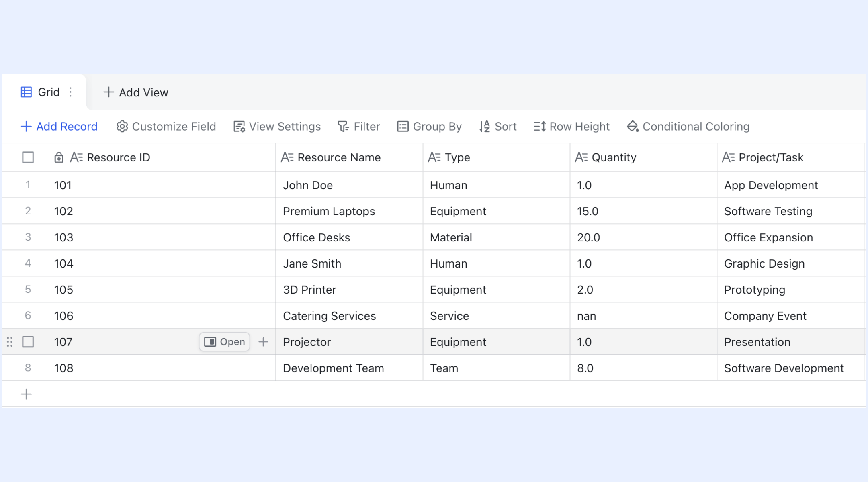Open the Grid view options menu (three dots)
This screenshot has height=482, width=868.
tap(70, 92)
